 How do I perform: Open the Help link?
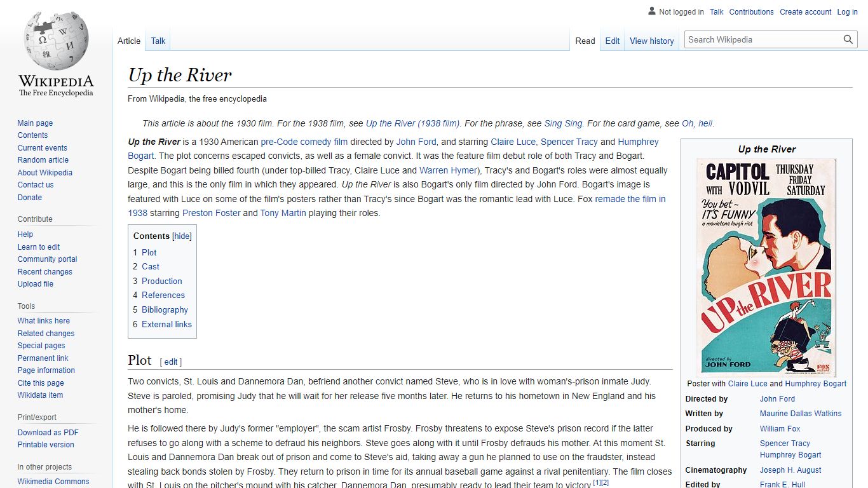click(x=25, y=234)
